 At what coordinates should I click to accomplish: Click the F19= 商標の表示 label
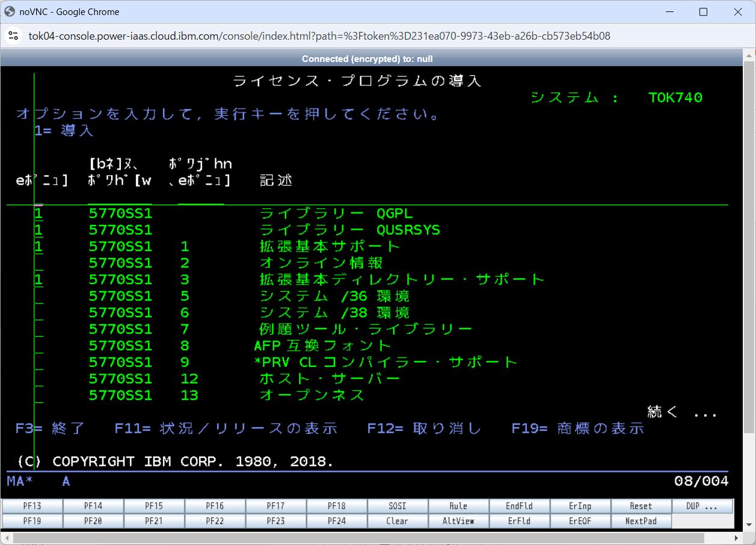(x=578, y=428)
